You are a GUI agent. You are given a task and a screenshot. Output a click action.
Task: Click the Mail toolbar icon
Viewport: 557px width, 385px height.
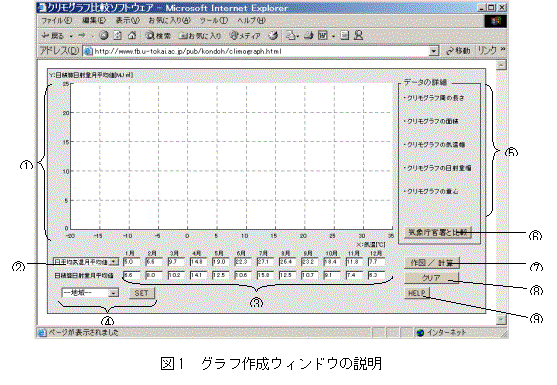[x=291, y=35]
